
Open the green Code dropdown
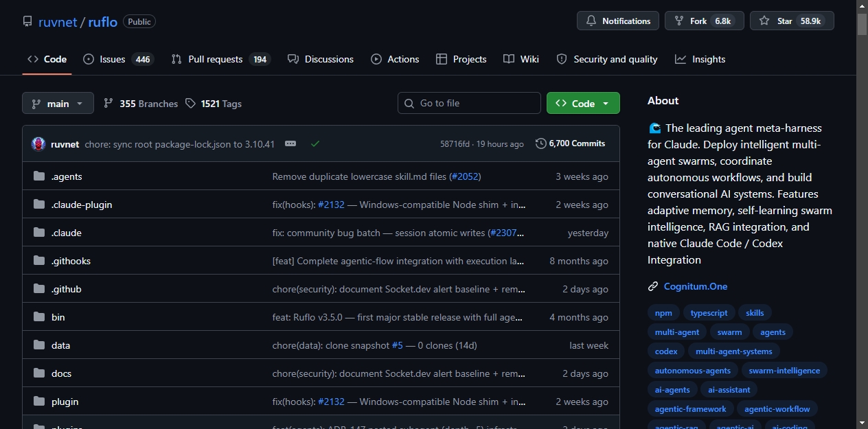coord(583,103)
